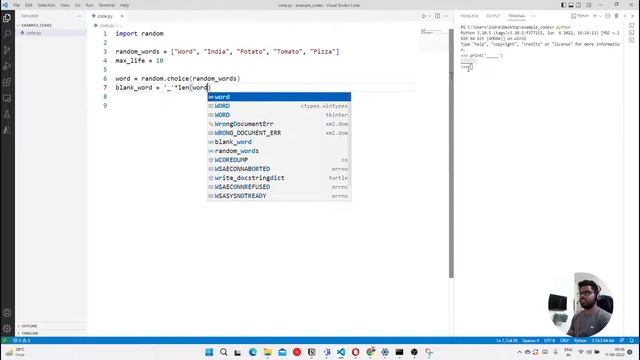The image size is (640, 360).
Task: Choose 'WSAECONNREFUSED' suggestion
Action: point(279,187)
